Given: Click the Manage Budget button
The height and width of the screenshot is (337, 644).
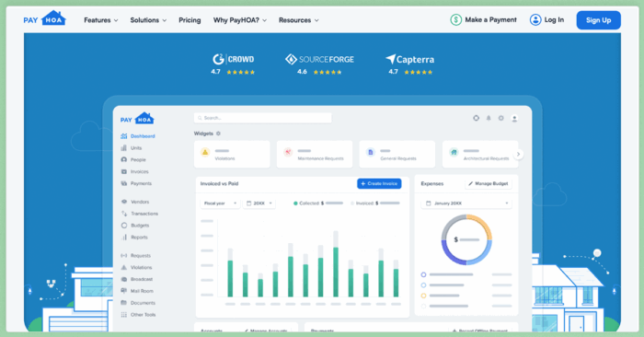Looking at the screenshot, I should (489, 184).
